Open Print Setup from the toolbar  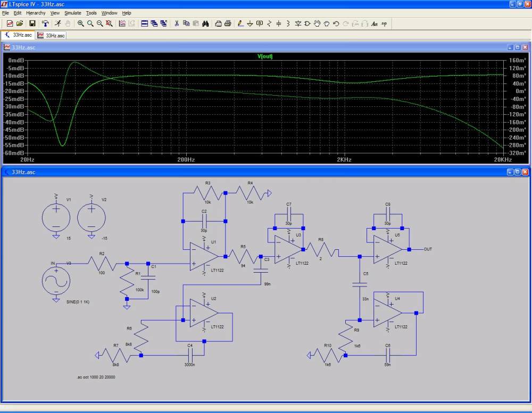tap(218, 23)
